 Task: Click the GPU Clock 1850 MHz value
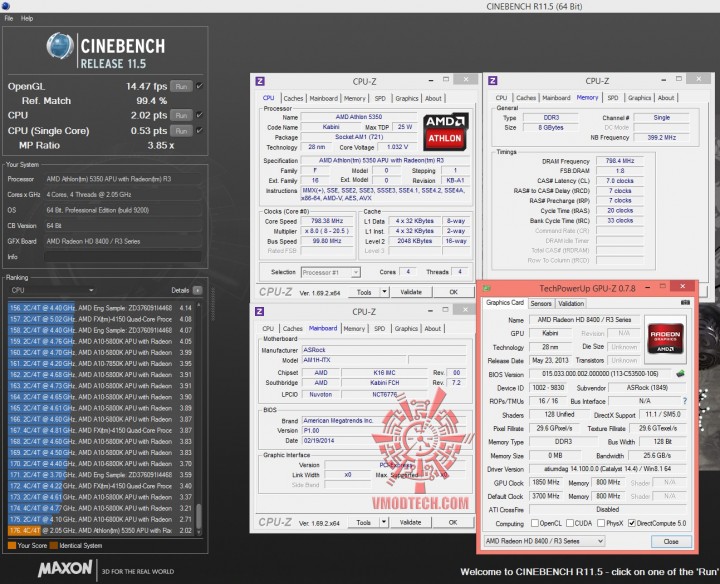click(x=546, y=483)
